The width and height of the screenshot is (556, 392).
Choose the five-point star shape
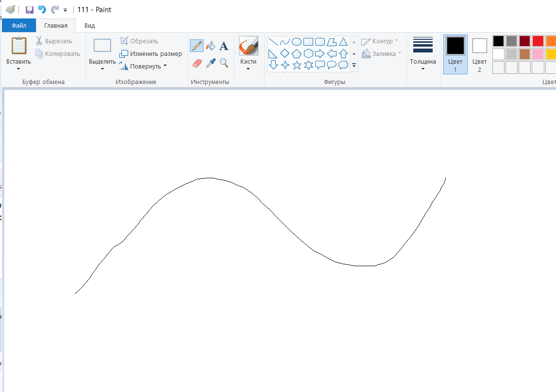coord(296,65)
